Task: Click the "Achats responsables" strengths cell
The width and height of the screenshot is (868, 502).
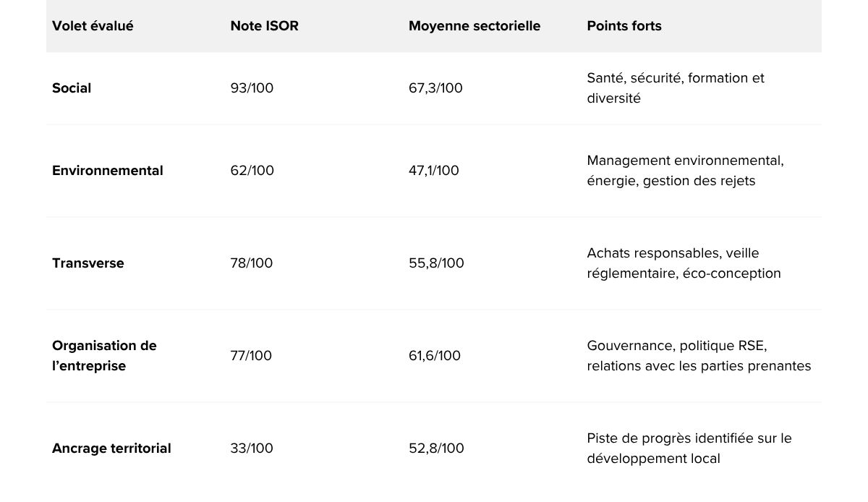Action: [x=684, y=263]
